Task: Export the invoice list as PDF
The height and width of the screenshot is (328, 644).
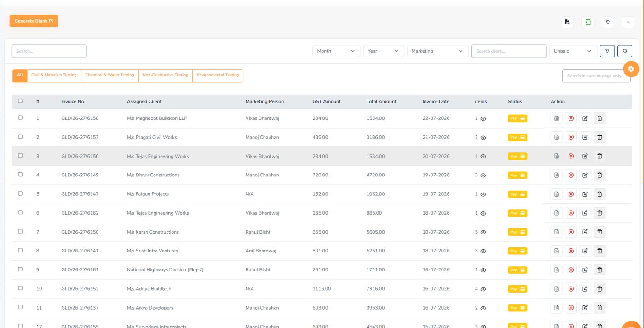Action: coord(567,22)
